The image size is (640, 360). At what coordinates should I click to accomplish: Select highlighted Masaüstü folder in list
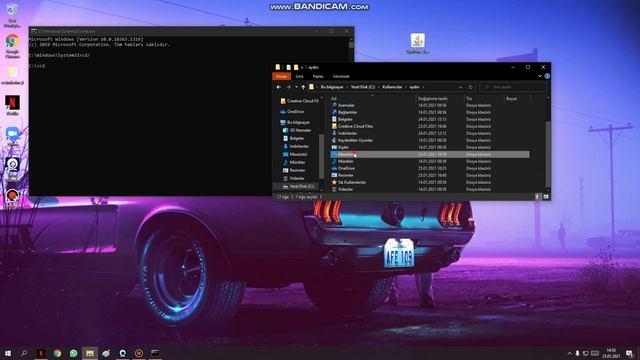(x=430, y=154)
